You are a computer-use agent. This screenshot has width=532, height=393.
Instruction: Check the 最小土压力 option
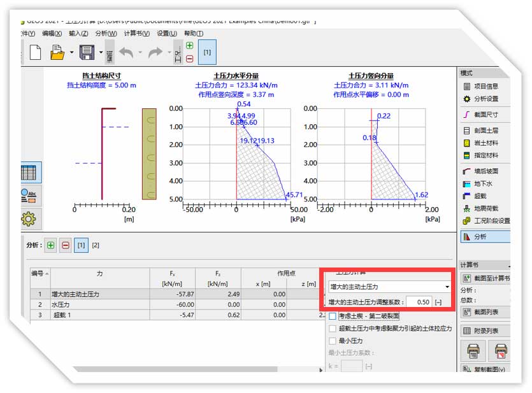[x=333, y=341]
